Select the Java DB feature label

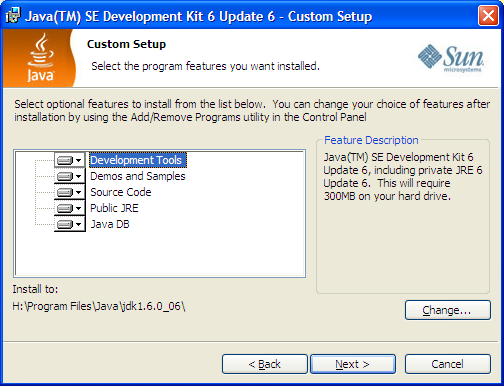pyautogui.click(x=110, y=224)
